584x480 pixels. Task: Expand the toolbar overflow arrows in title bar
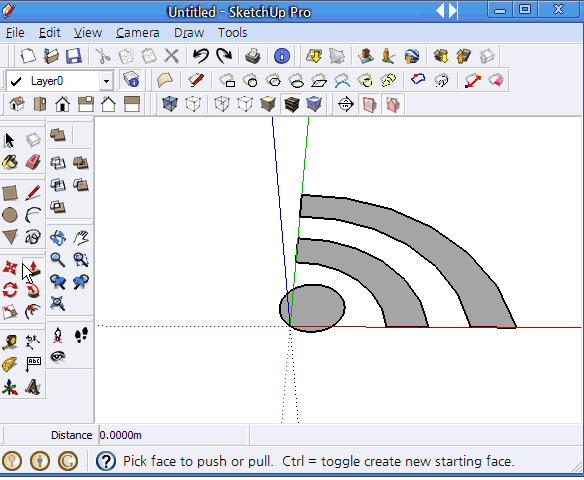(x=447, y=11)
